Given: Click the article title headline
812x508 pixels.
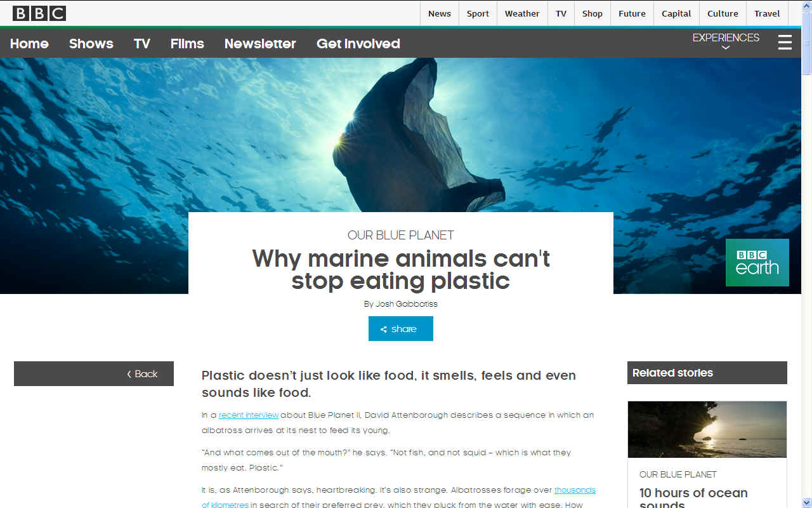Looking at the screenshot, I should [401, 269].
